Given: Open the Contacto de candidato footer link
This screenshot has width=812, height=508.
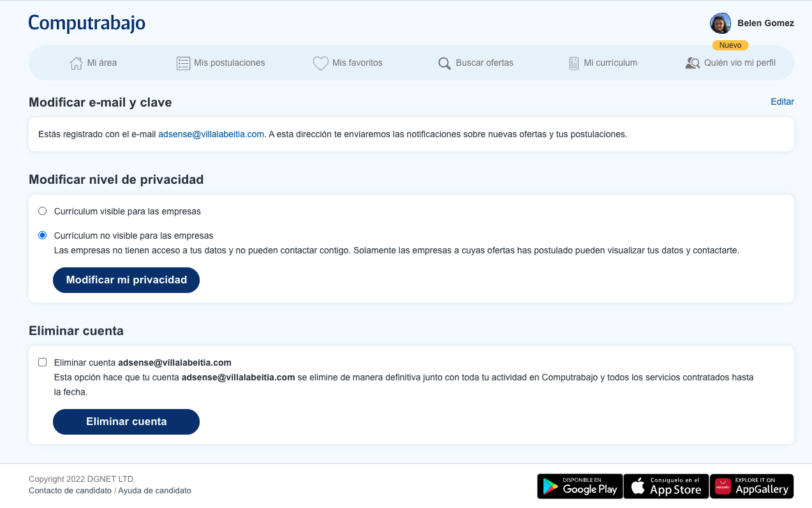Looking at the screenshot, I should pyautogui.click(x=70, y=491).
